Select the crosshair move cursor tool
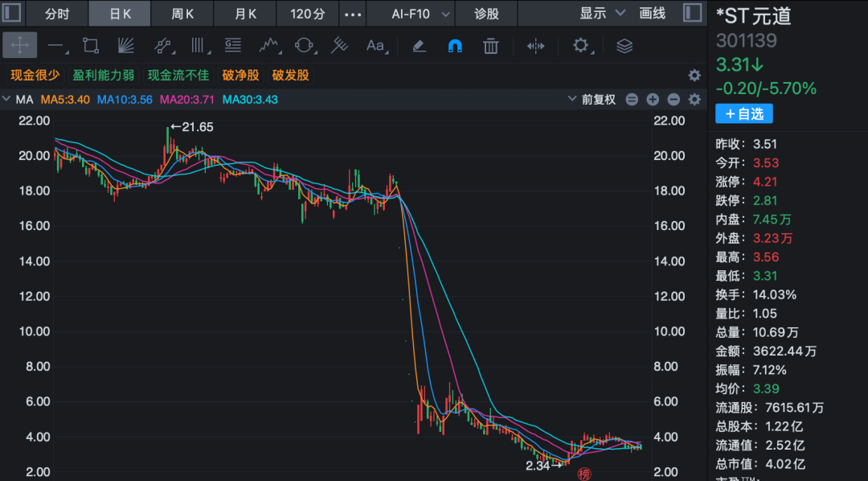 (x=20, y=45)
